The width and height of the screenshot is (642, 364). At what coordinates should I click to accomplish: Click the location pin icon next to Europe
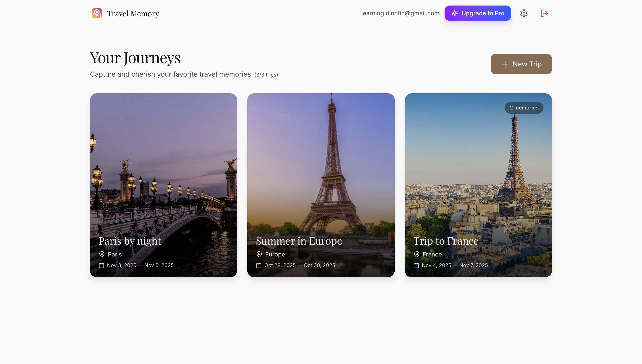(x=259, y=254)
